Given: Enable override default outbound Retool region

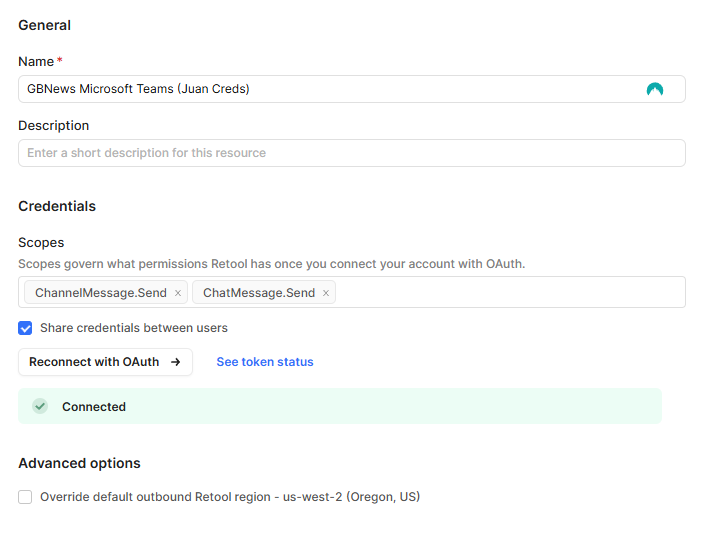Looking at the screenshot, I should pos(25,497).
